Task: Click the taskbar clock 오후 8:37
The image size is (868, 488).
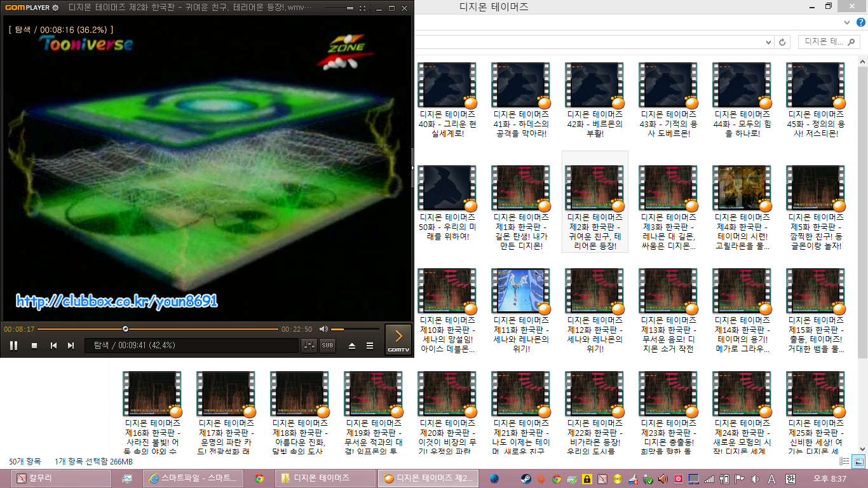Action: click(831, 478)
